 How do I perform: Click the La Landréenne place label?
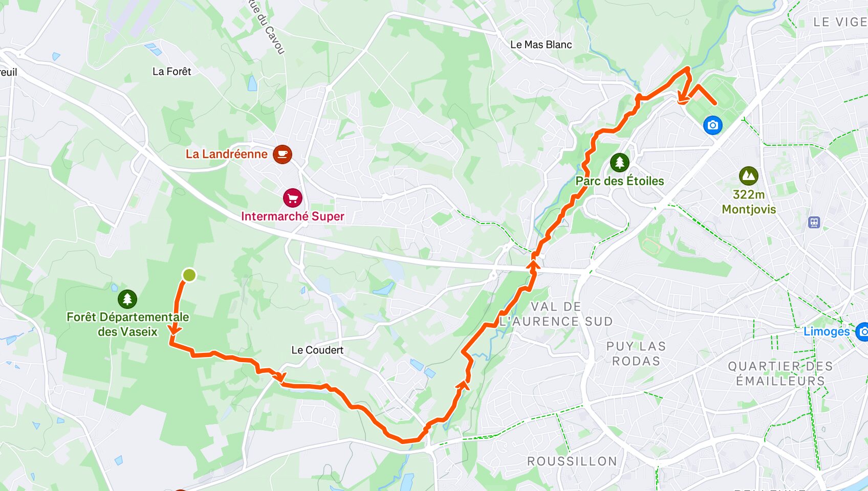click(226, 154)
